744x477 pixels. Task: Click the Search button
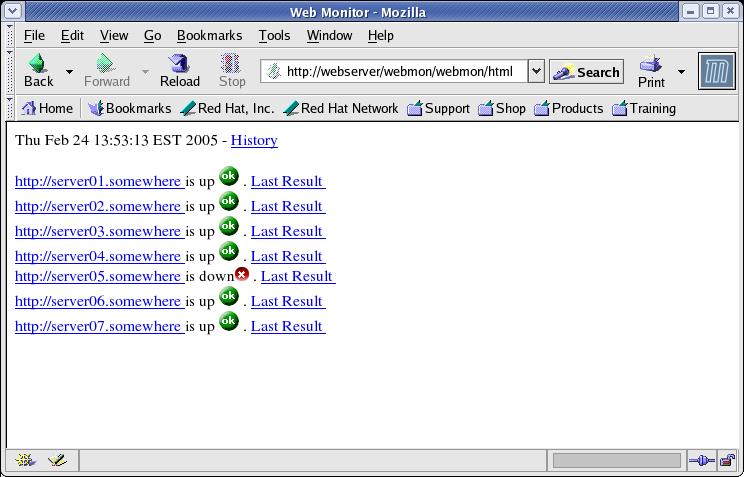point(587,72)
